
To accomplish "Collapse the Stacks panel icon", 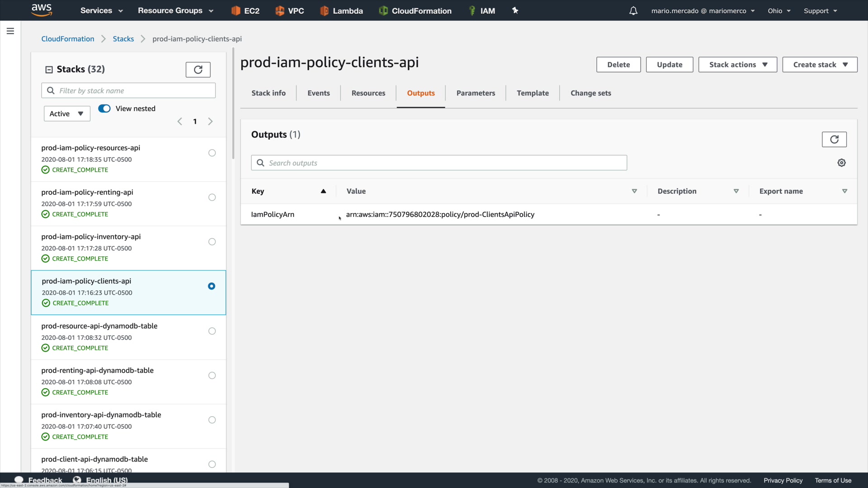I will (x=49, y=70).
